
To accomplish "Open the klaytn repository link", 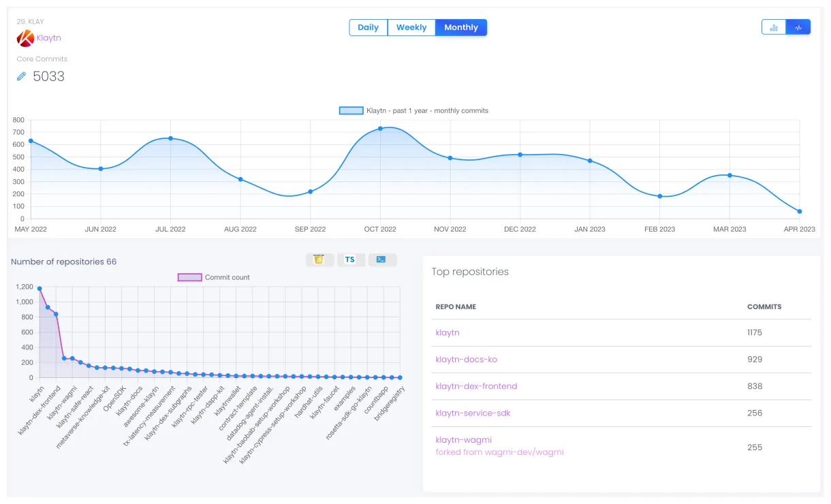I will [448, 332].
